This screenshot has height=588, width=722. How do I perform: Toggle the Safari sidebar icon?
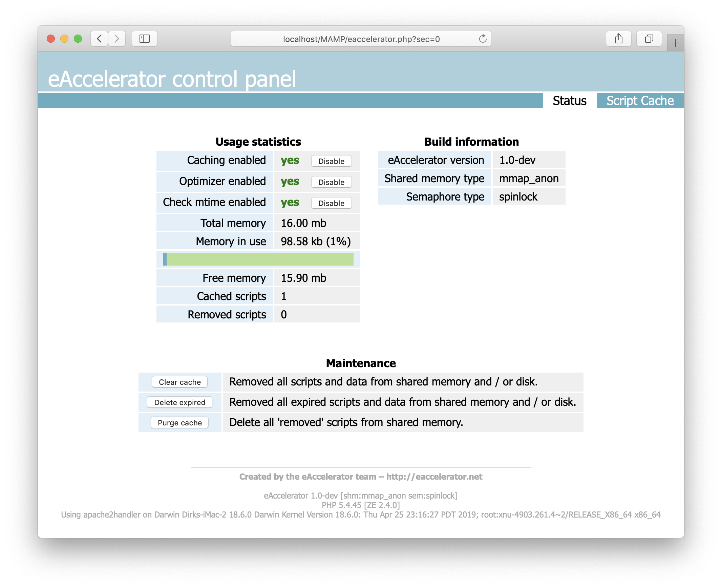click(x=144, y=39)
